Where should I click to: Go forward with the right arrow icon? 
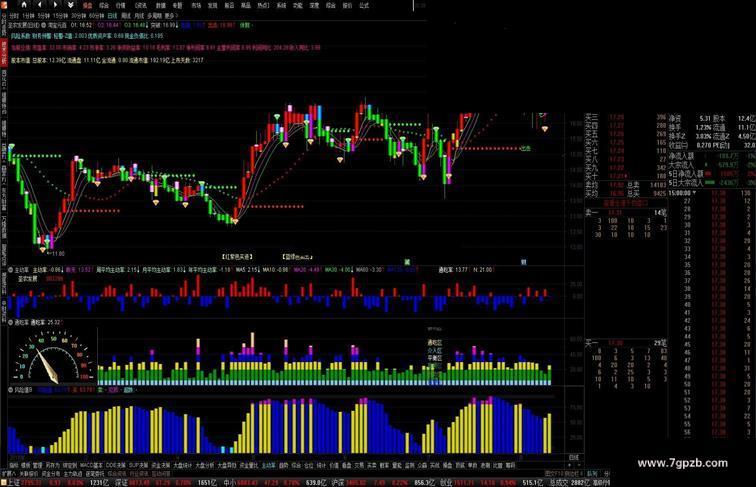[x=55, y=5]
